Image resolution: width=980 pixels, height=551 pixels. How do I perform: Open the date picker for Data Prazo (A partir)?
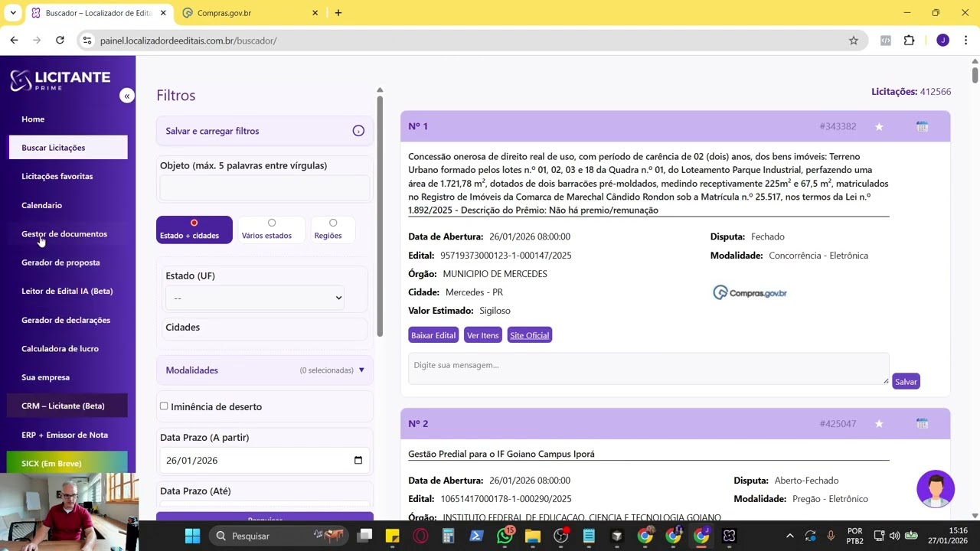(358, 461)
